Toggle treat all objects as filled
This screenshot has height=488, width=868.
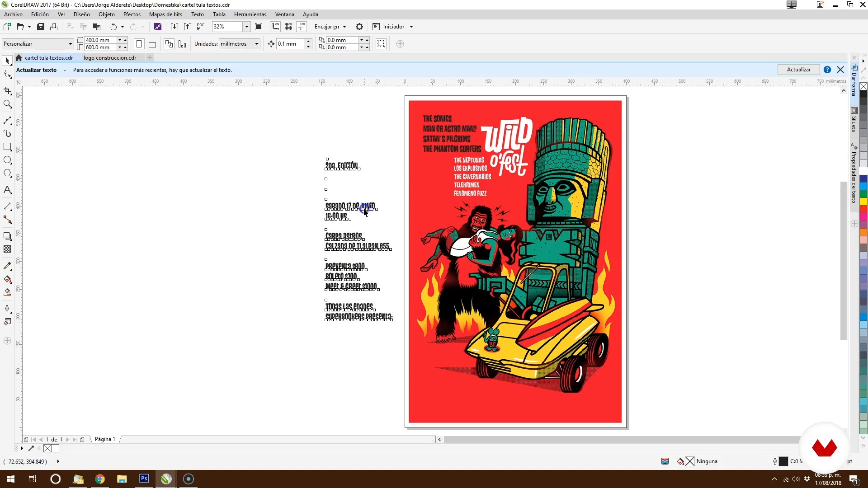[381, 44]
